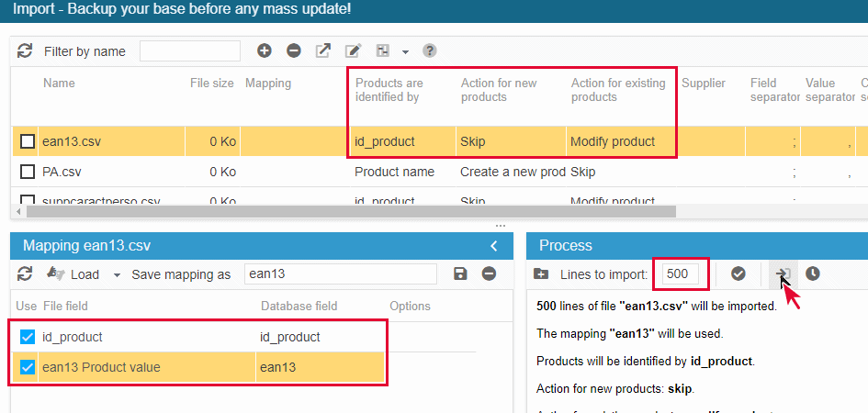Uncheck the ean13 Product value field
This screenshot has height=413, width=868.
(x=28, y=367)
